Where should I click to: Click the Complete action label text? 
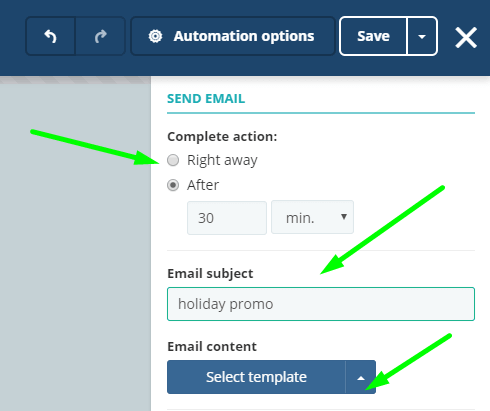[222, 137]
